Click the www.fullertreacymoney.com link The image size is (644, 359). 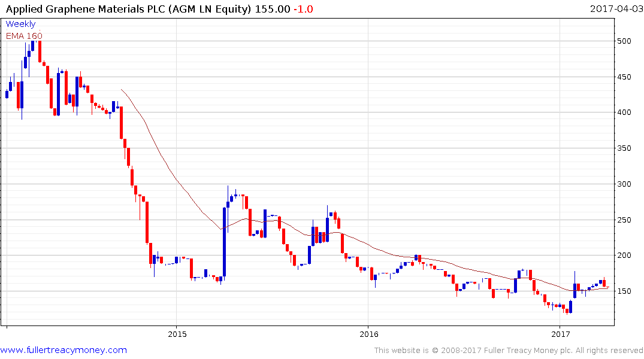(64, 350)
